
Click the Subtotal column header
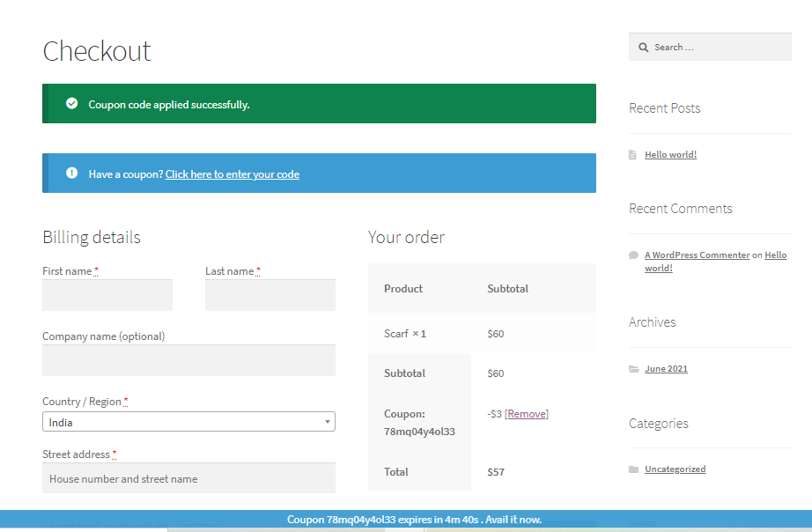pos(507,289)
